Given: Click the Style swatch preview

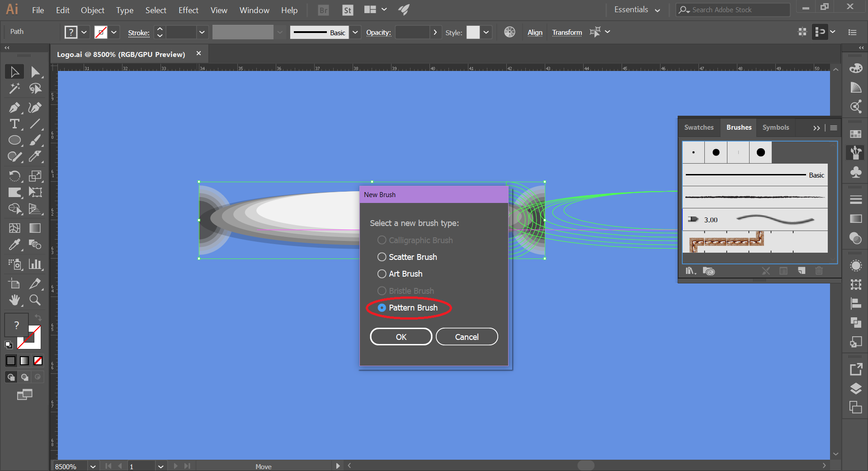Looking at the screenshot, I should coord(473,32).
